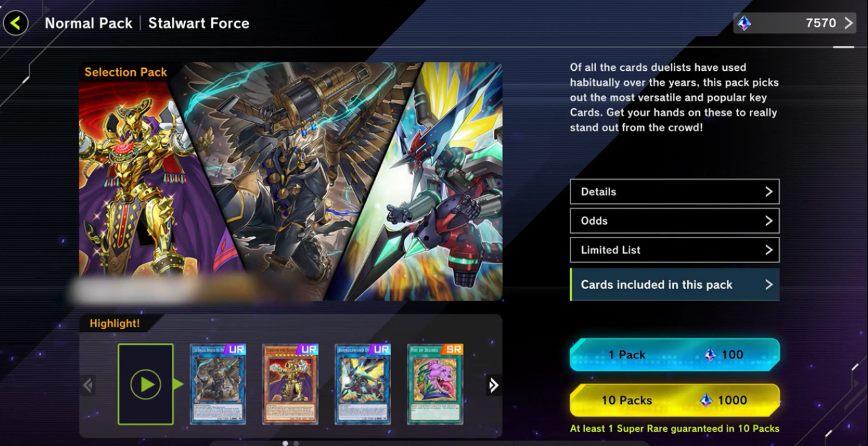The width and height of the screenshot is (868, 446).
Task: Select the first page indicator dot
Action: coord(285,443)
